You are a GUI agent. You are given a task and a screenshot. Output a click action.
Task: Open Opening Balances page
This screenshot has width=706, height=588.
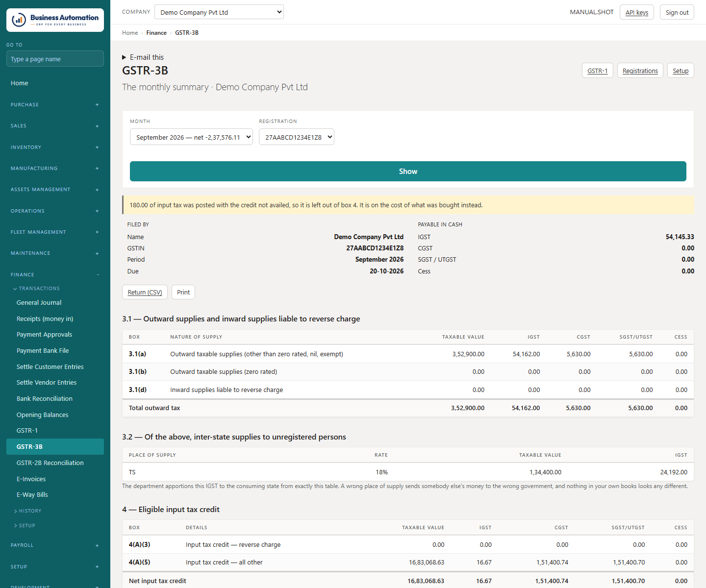pyautogui.click(x=55, y=415)
